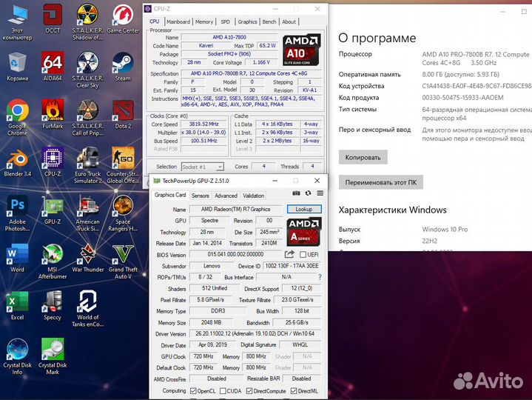The height and width of the screenshot is (400, 532).
Task: Open the Recycle Bin (Корзина)
Action: coord(17,67)
